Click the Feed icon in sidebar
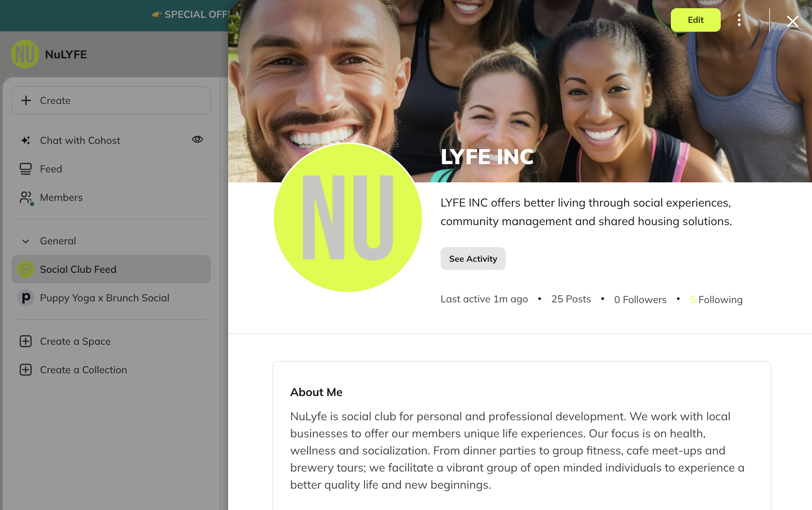Screen dimensions: 812x510 tap(26, 169)
